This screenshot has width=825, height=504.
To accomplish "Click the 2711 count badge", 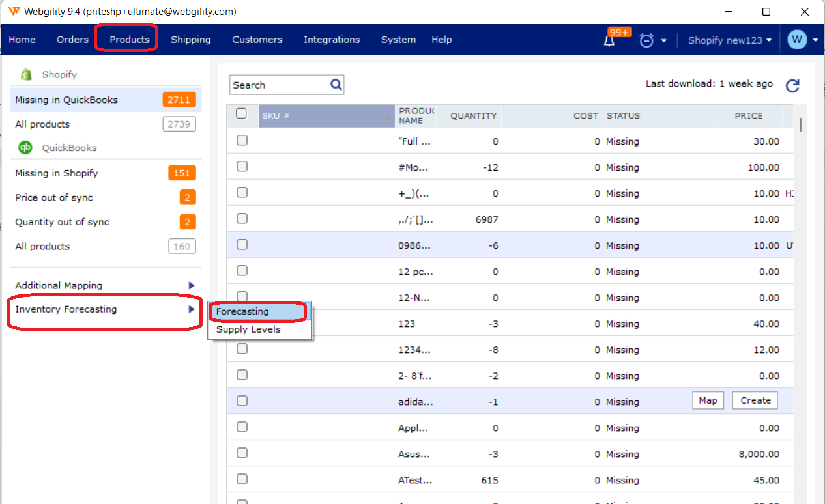I will coord(179,100).
